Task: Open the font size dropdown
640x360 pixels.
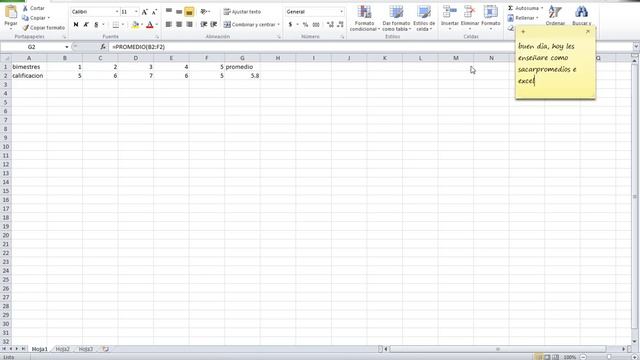Action: point(136,12)
